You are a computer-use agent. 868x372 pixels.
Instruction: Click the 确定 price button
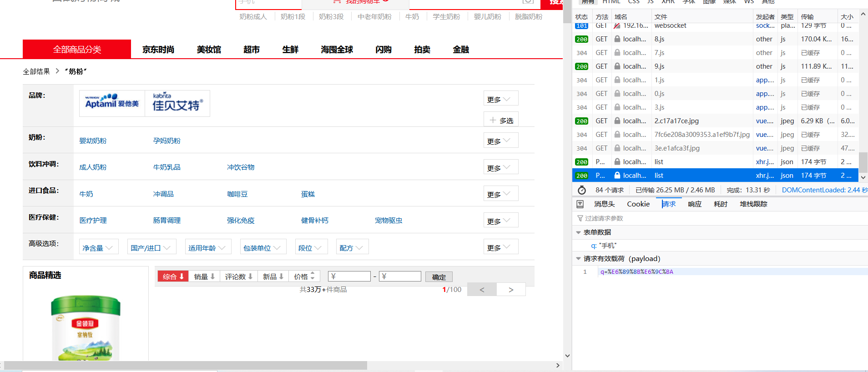pyautogui.click(x=439, y=277)
